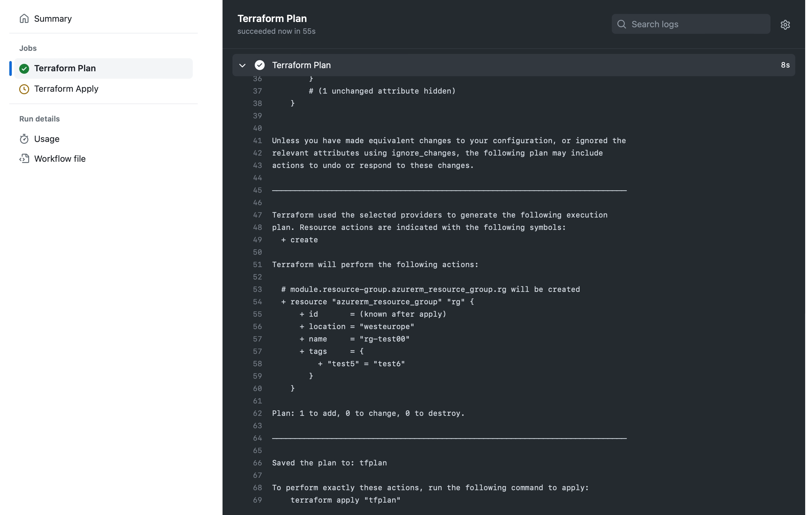
Task: Click the '+ create' symbol line
Action: click(x=299, y=240)
